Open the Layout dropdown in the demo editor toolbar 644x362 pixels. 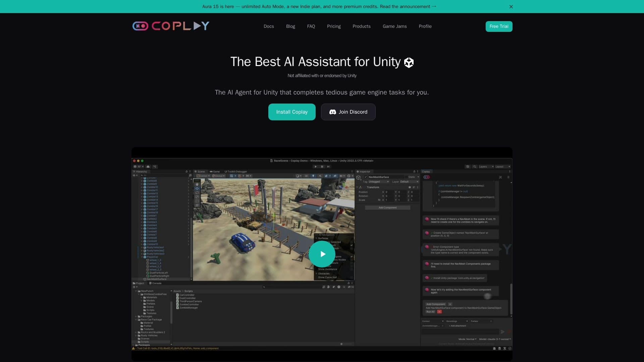click(x=503, y=167)
